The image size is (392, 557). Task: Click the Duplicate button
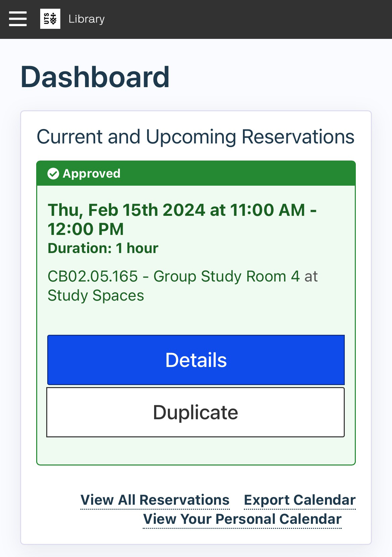pyautogui.click(x=196, y=412)
